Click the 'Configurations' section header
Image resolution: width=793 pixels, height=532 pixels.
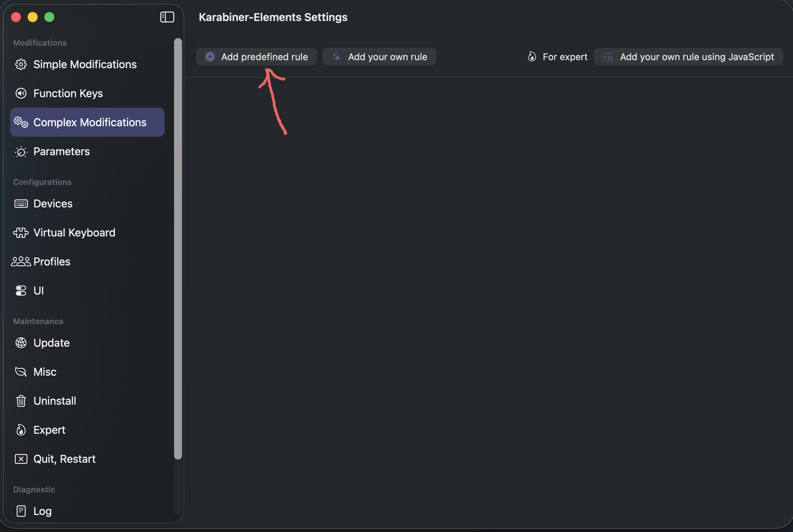click(x=42, y=182)
